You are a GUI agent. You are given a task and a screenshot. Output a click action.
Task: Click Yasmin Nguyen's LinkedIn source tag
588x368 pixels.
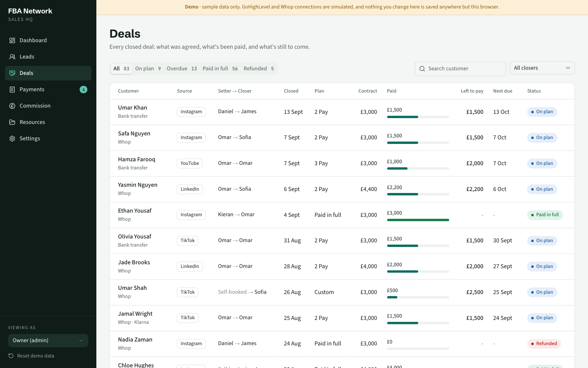190,189
